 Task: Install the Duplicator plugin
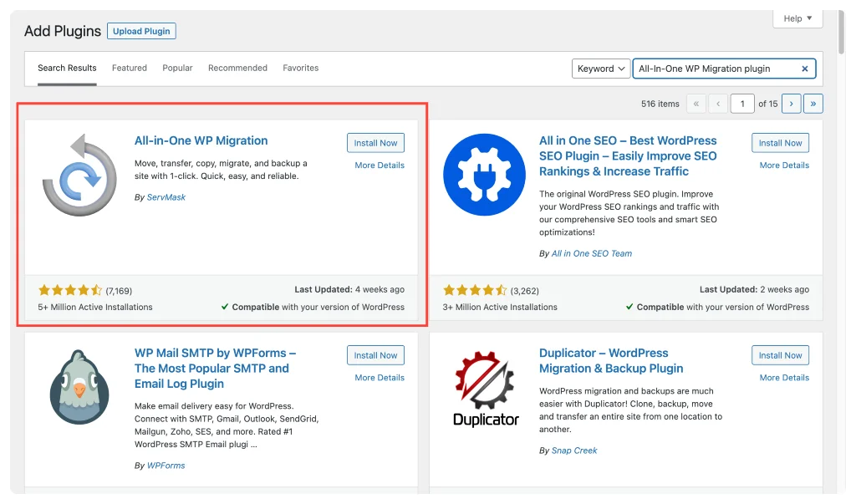pos(780,355)
